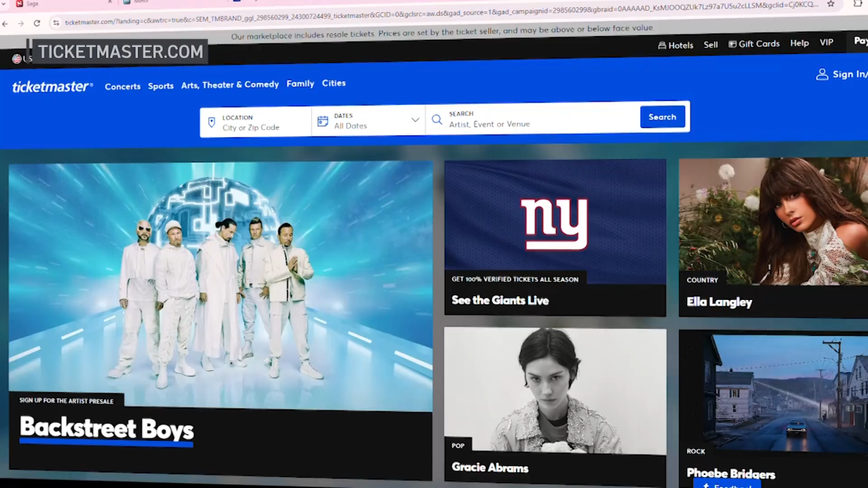
Task: Switch to the Saga browser tab
Action: [x=33, y=4]
